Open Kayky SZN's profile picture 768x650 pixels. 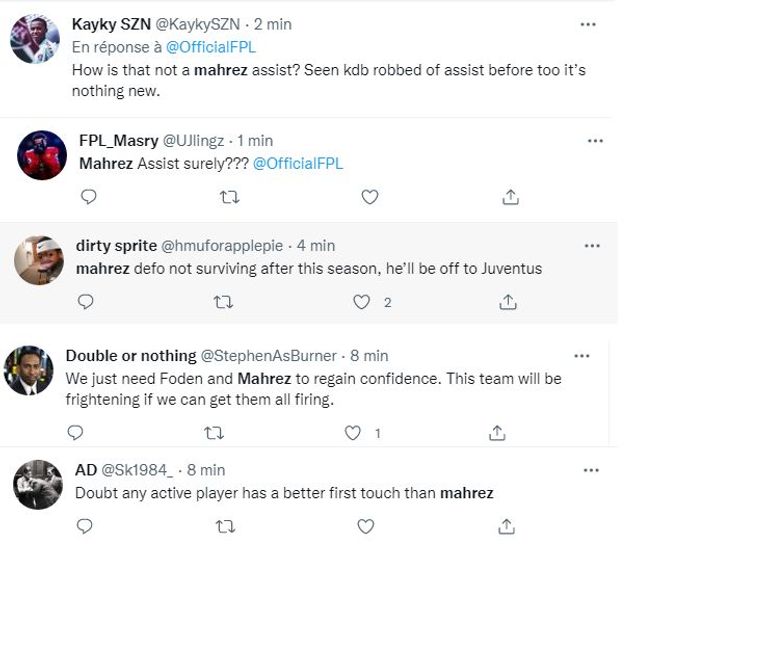pyautogui.click(x=34, y=40)
